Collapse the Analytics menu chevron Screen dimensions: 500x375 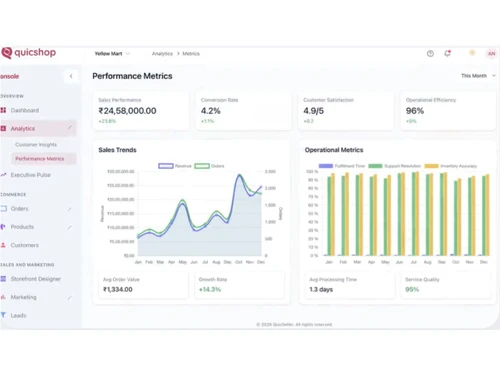click(70, 128)
